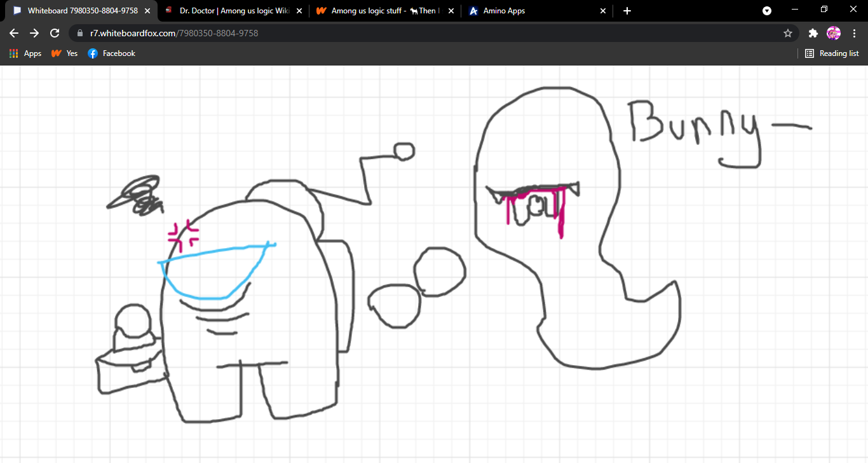868x463 pixels.
Task: Reload the whiteboard page
Action: (55, 33)
